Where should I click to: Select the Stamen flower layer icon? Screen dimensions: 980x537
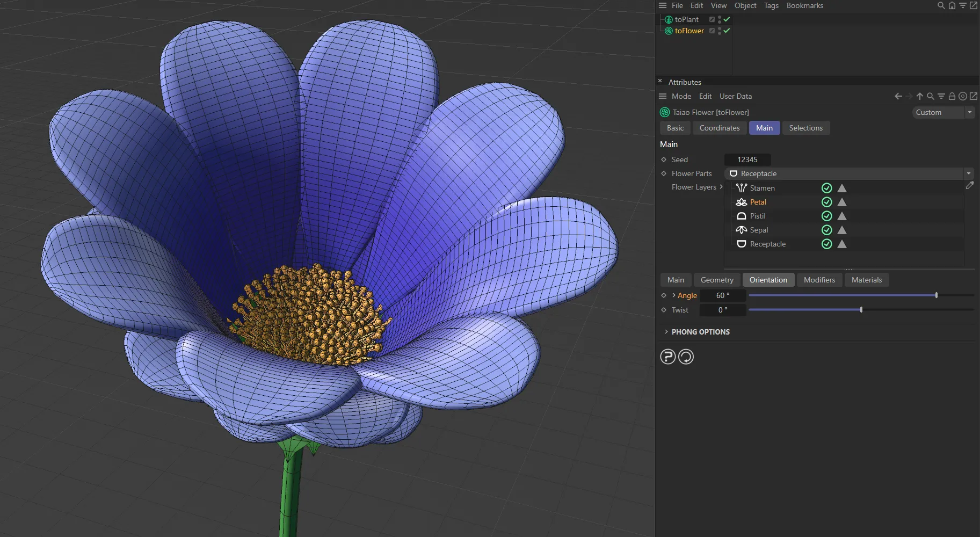tap(742, 188)
